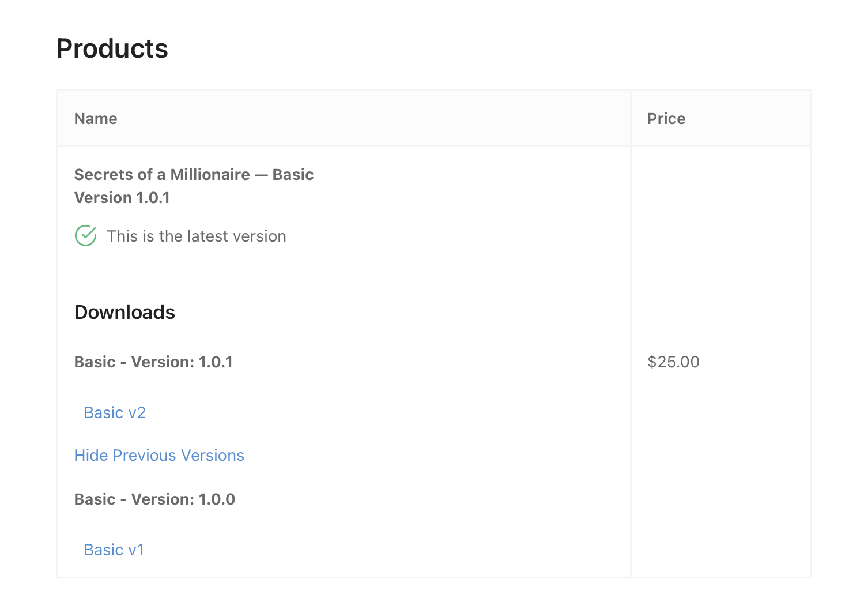Click the Name column header
This screenshot has width=868, height=609.
coord(96,119)
